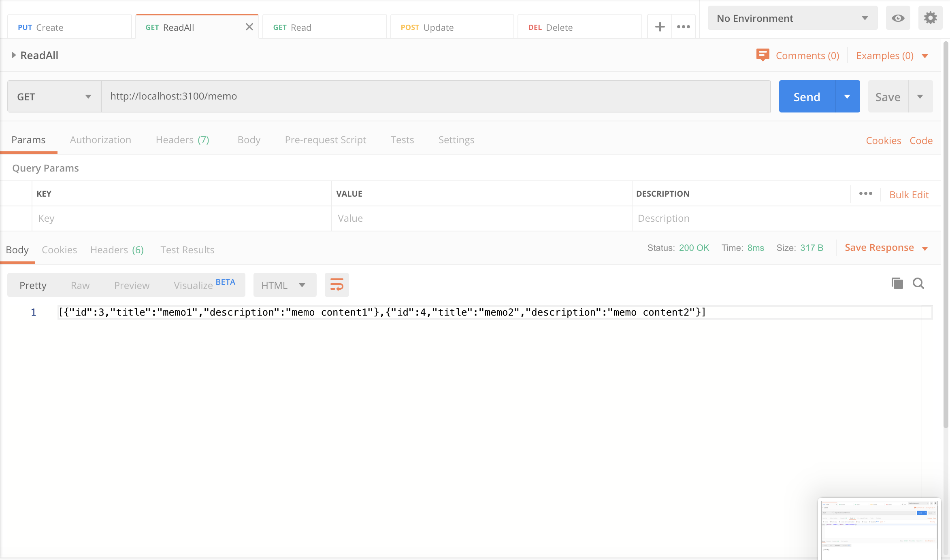
Task: Expand the Send button arrow options
Action: pos(847,96)
